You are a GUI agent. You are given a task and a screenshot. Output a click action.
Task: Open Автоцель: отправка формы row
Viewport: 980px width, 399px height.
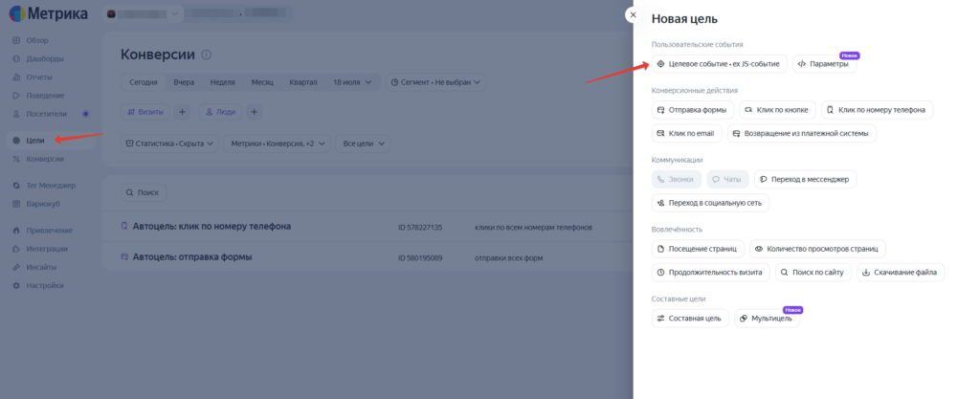(x=367, y=257)
